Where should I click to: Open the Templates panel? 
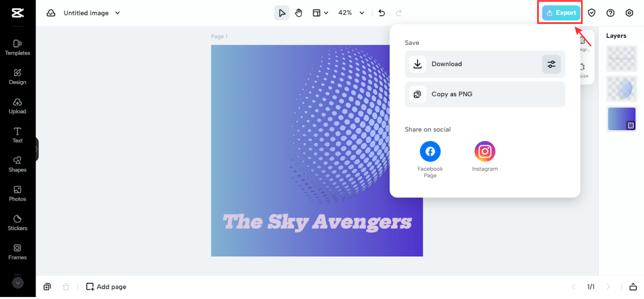[x=18, y=47]
